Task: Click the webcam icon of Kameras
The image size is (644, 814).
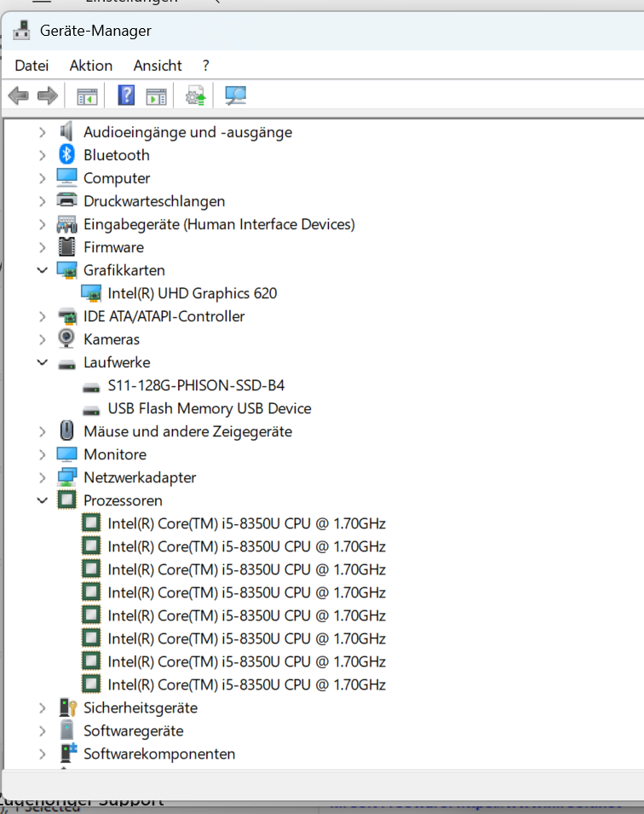Action: (66, 338)
